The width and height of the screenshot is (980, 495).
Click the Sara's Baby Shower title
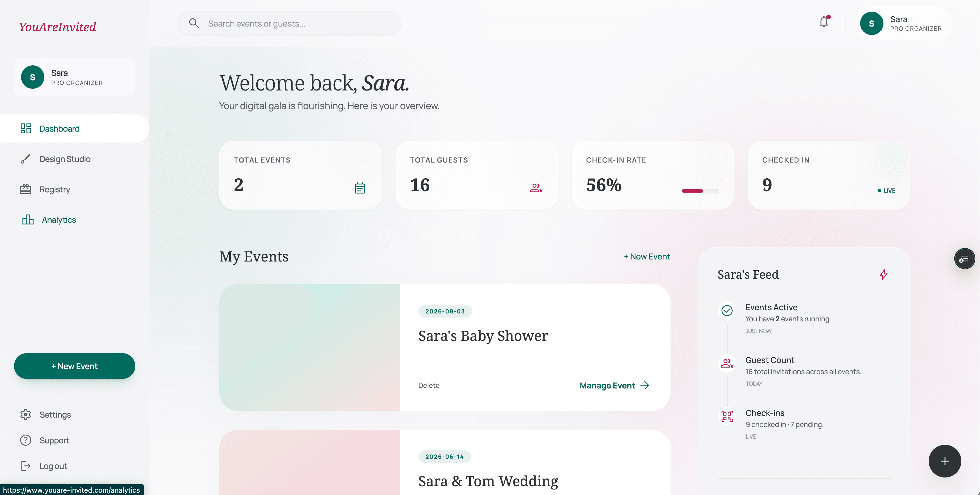click(x=483, y=336)
